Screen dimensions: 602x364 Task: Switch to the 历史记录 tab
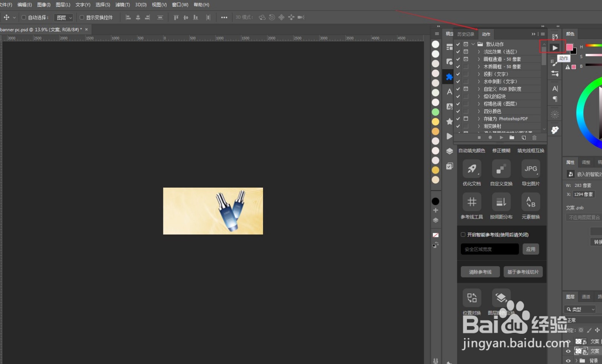coord(466,34)
